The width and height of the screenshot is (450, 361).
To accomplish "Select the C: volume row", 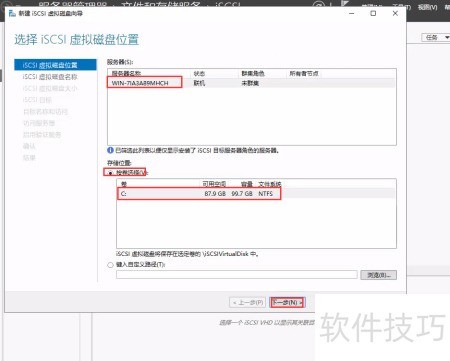I will point(256,193).
